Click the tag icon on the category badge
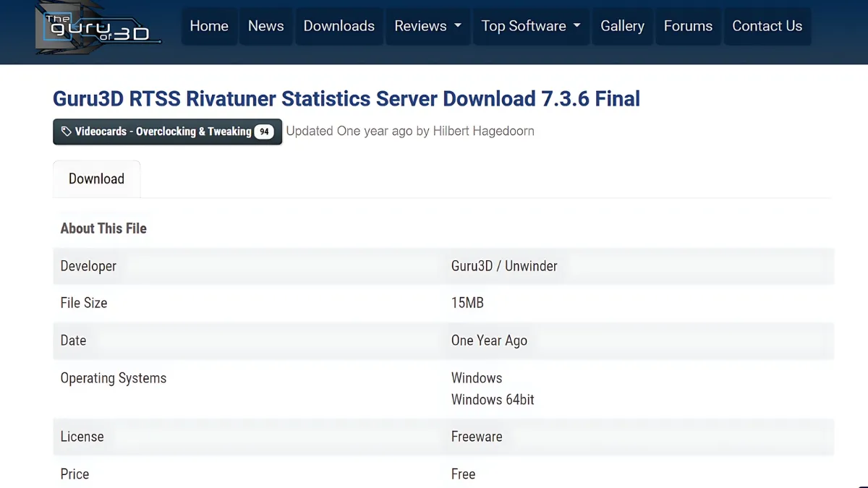 (65, 132)
